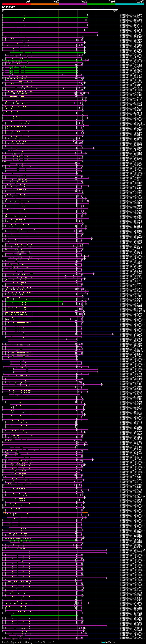146x644 pixels.
Task: Click label UniRef100_A4HCC8
Action: (x=131, y=299)
